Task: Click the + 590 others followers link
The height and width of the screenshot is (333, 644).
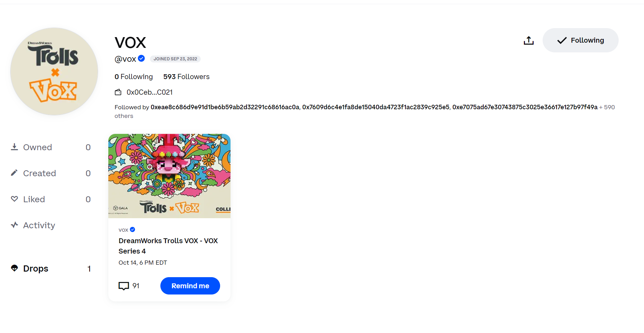Action: click(607, 107)
